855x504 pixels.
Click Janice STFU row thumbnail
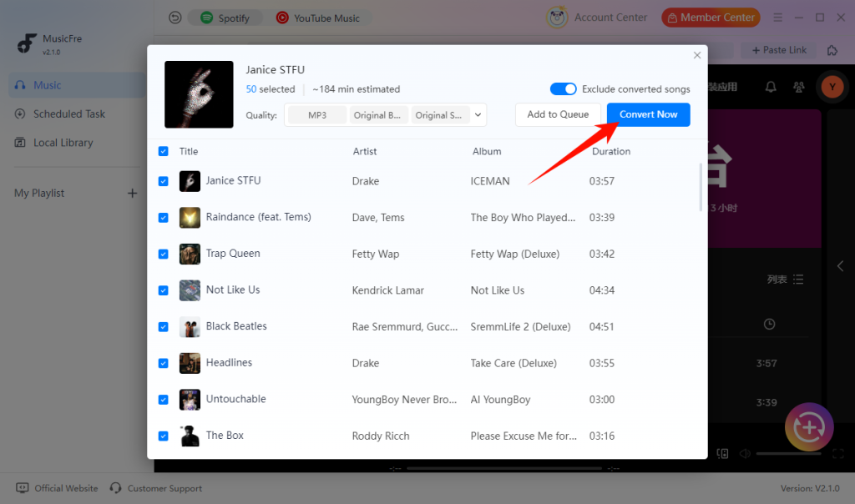point(190,181)
